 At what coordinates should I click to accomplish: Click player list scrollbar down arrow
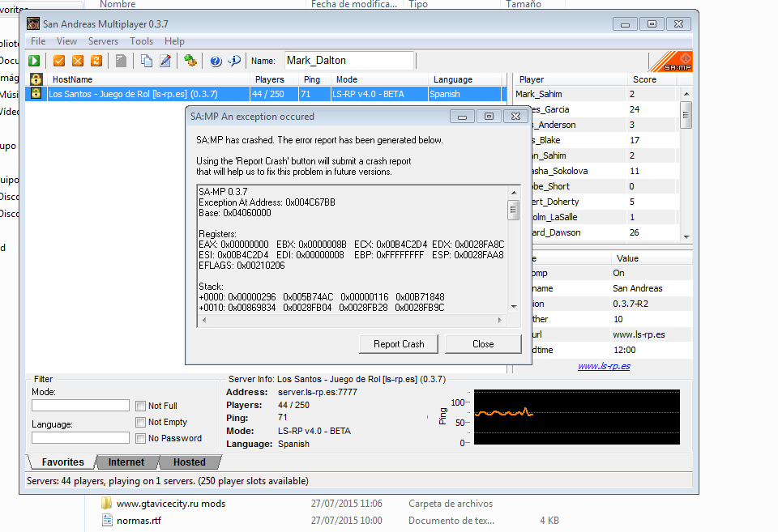pos(686,237)
